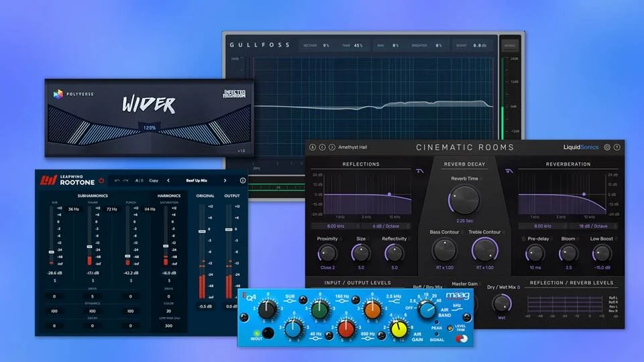The image size is (644, 362).
Task: Select the 72 Hz frequency field
Action: click(112, 209)
